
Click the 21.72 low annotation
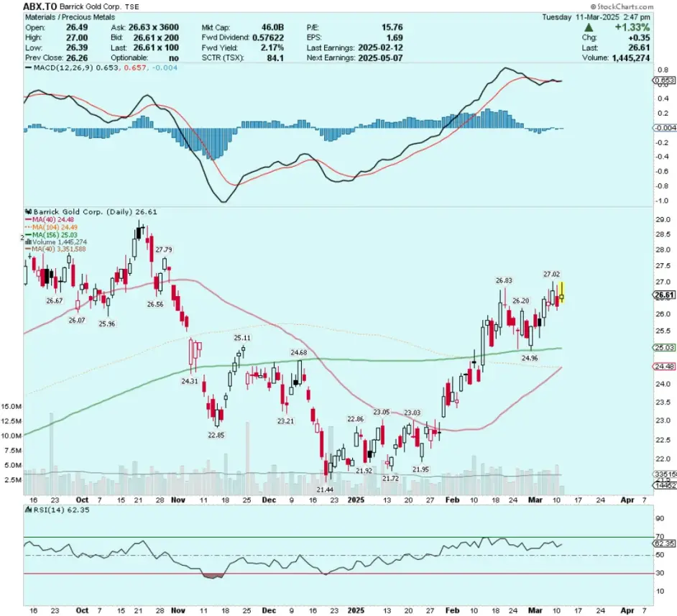coord(391,478)
